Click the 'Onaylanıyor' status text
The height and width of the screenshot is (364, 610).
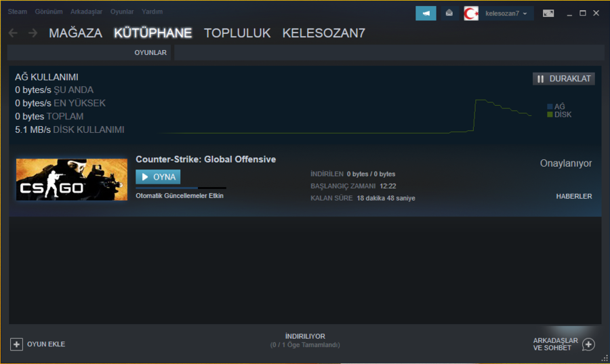566,163
